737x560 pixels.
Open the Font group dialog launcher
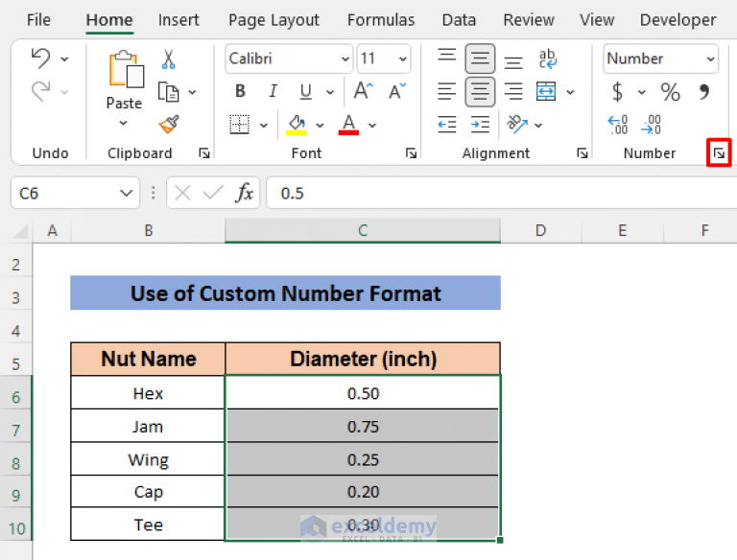click(412, 153)
